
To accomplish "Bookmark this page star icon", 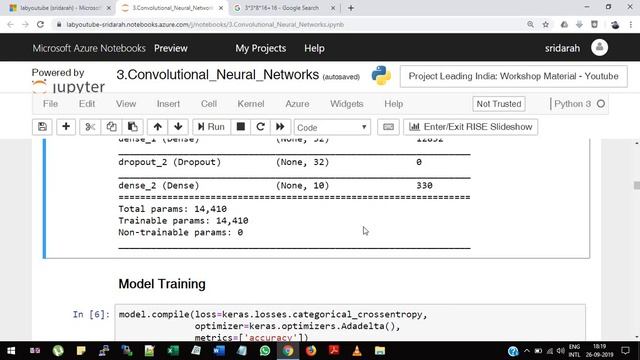I will coord(546,24).
